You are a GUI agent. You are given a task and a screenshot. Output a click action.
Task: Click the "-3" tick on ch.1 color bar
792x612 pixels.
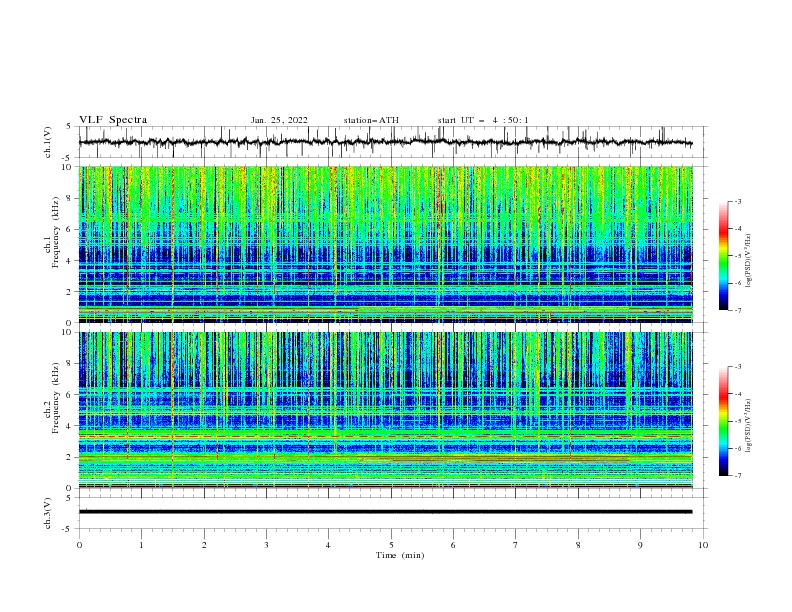738,201
